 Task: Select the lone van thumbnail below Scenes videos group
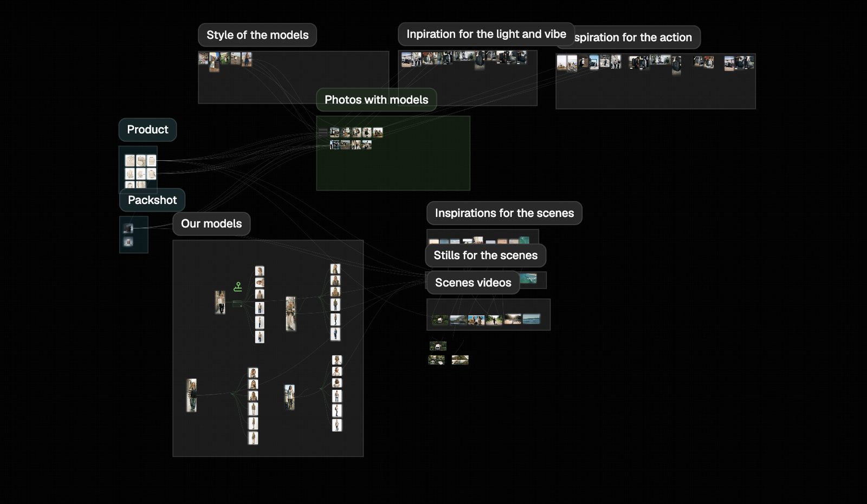tap(438, 346)
